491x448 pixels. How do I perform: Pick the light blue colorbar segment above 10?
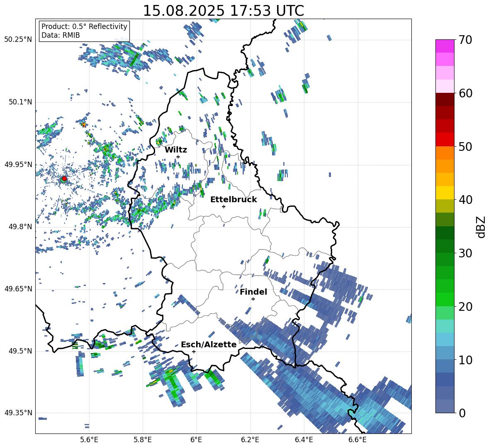tap(445, 353)
